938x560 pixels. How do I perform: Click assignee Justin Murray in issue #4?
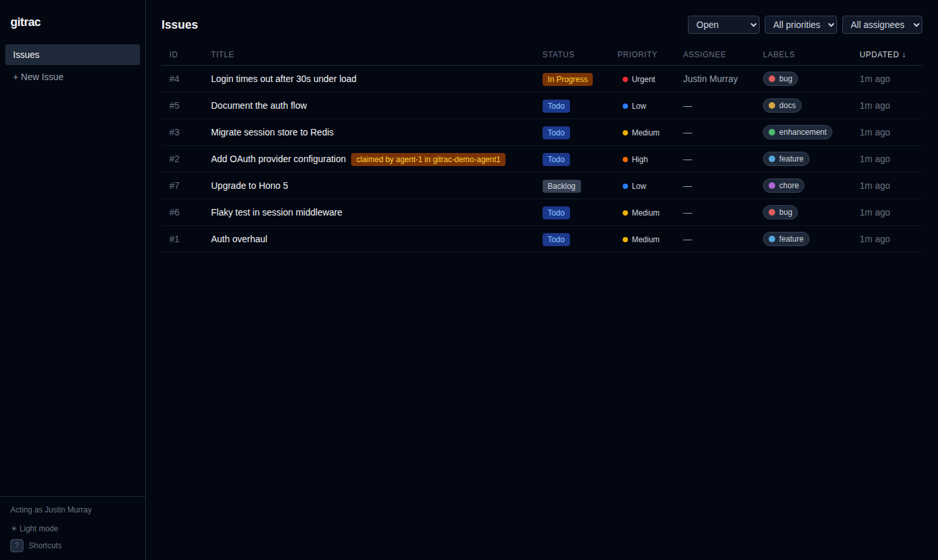(711, 79)
